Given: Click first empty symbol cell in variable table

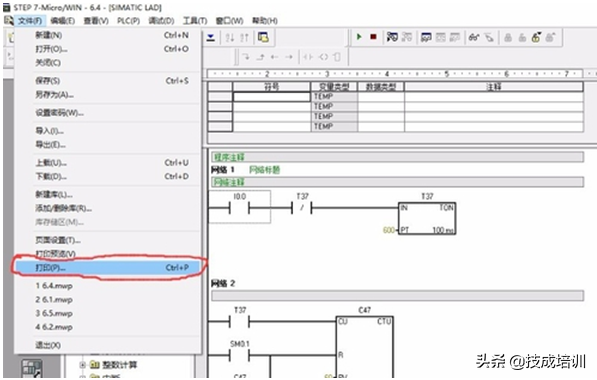Looking at the screenshot, I should pos(271,97).
